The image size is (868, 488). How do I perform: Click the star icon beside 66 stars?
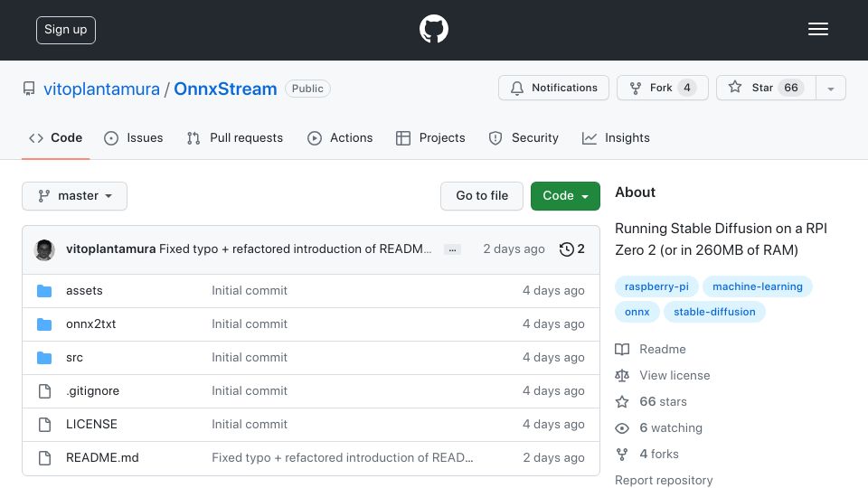click(x=622, y=401)
